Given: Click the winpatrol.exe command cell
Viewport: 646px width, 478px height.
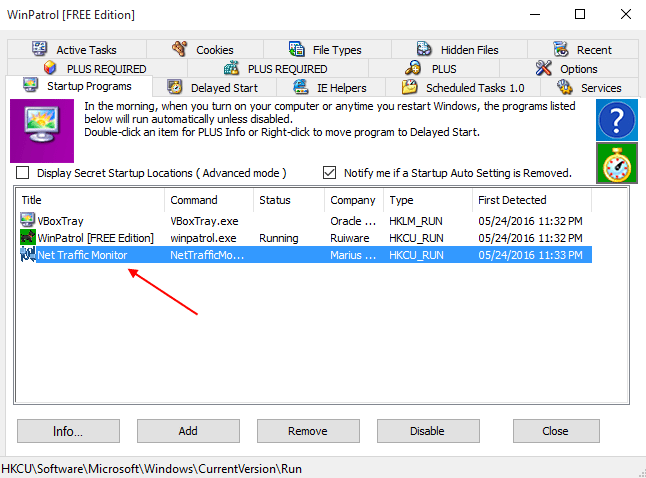Looking at the screenshot, I should coord(203,238).
